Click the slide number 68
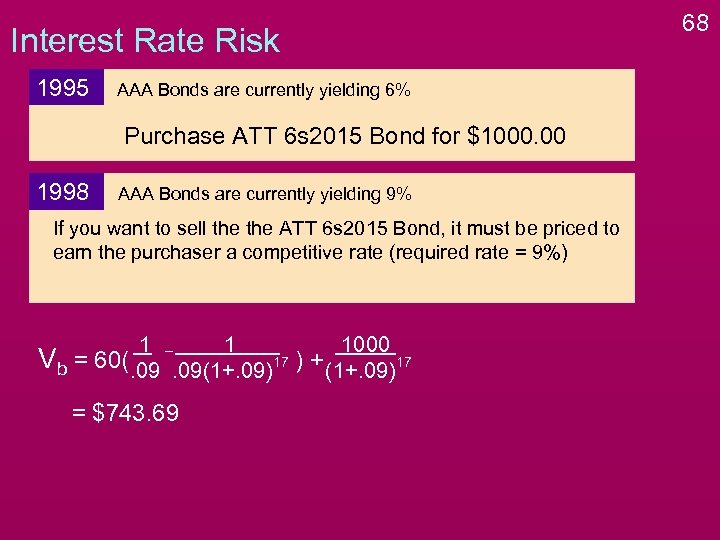 coord(694,21)
